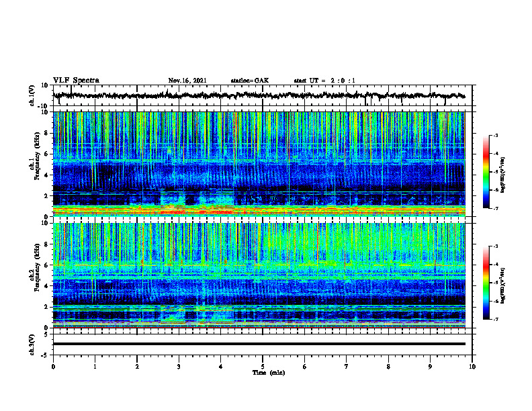Click the "-7" label on ch.2 color bar
532x411 pixels.
[x=496, y=319]
